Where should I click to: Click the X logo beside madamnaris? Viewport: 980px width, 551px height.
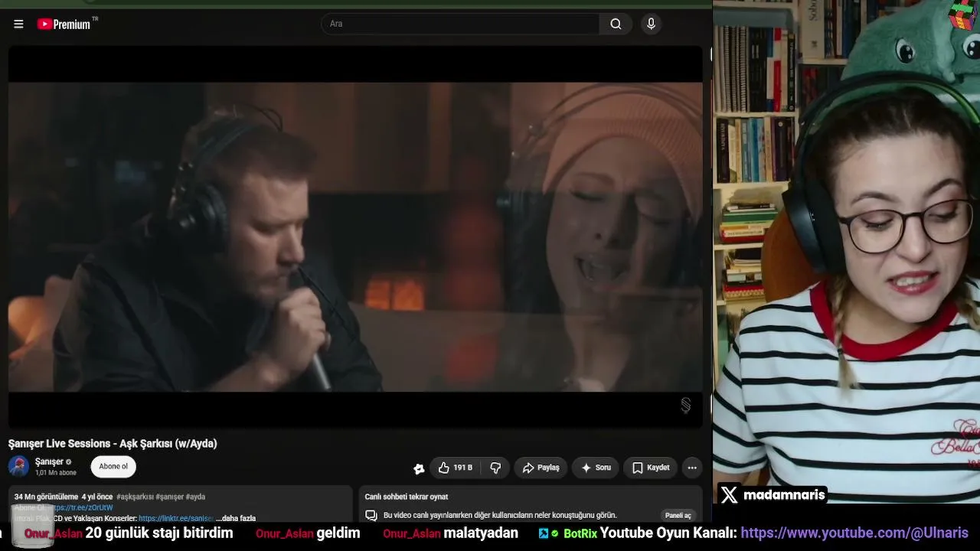point(730,495)
